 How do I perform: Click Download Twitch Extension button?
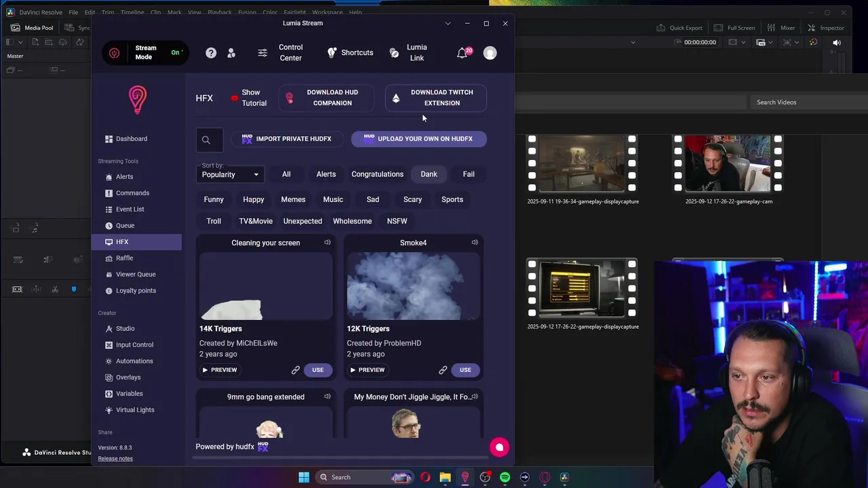click(435, 98)
